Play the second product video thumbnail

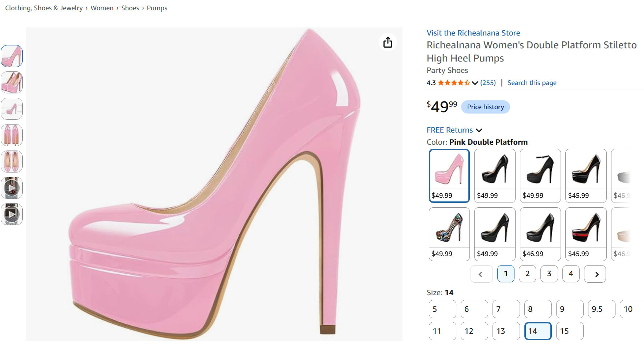pos(12,214)
